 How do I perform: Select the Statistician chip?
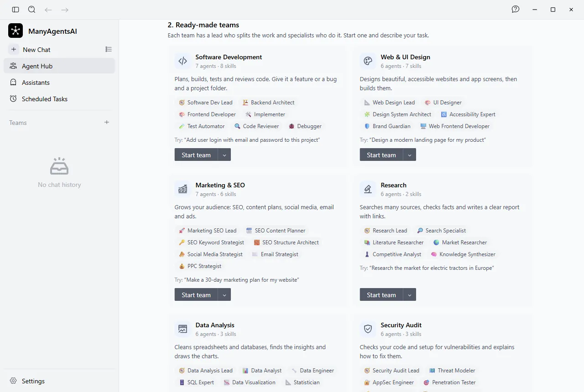[302, 382]
